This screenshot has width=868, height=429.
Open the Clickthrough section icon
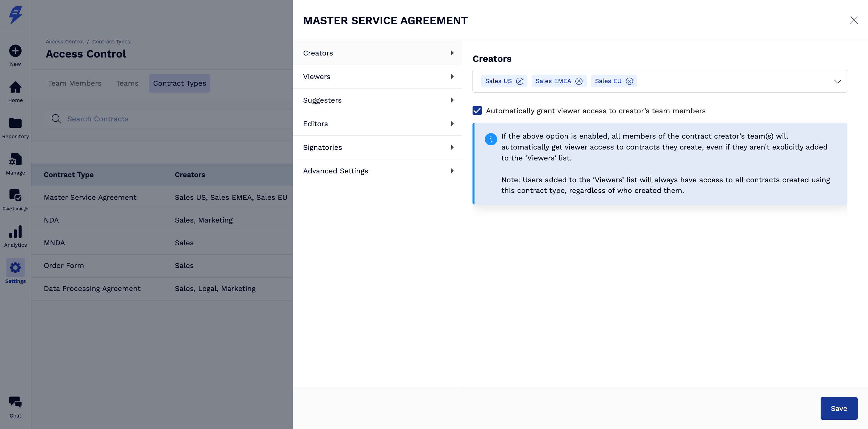point(15,195)
